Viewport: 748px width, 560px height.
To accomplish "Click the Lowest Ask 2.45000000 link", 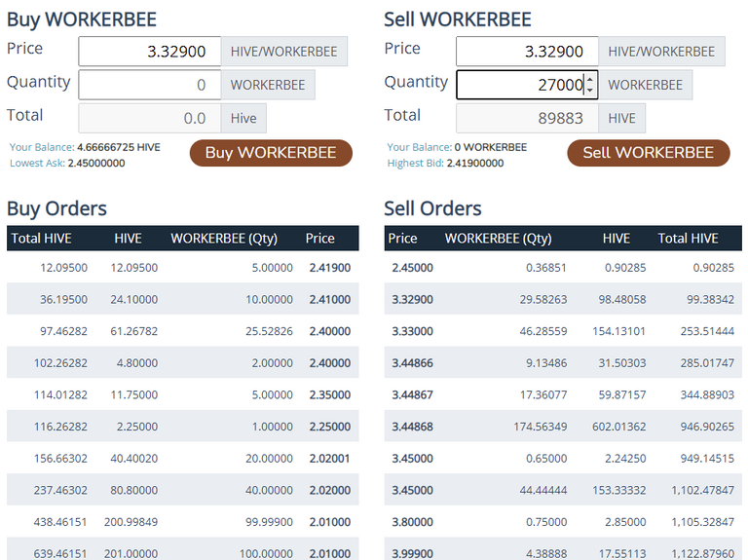I will 67,164.
